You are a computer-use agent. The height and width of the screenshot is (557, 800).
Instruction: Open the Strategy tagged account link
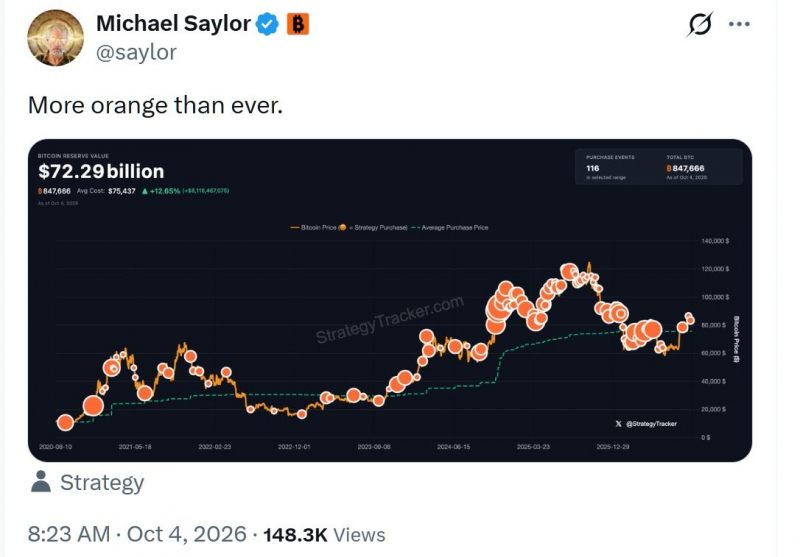click(102, 483)
